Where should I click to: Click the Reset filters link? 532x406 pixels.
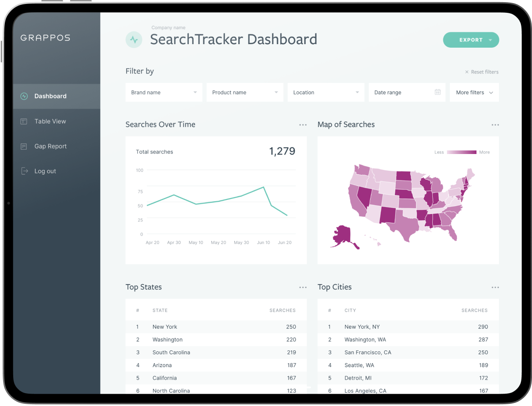[x=482, y=72]
